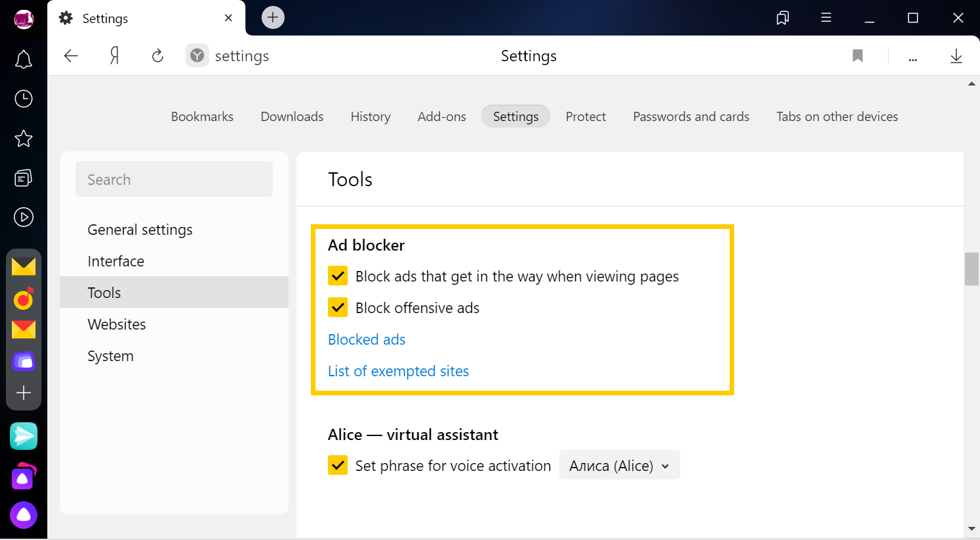The width and height of the screenshot is (980, 540).
Task: Switch to the Downloads tab
Action: coord(292,116)
